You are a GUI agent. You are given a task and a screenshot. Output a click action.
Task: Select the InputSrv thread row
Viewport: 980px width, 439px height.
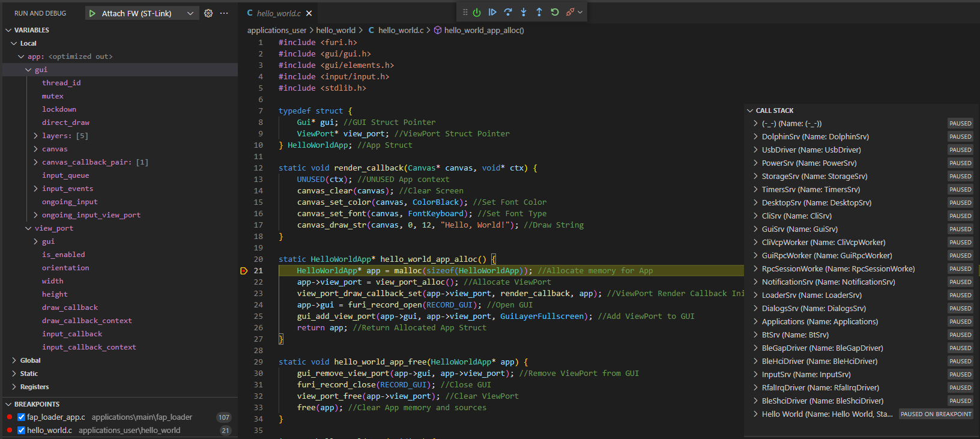coord(862,375)
